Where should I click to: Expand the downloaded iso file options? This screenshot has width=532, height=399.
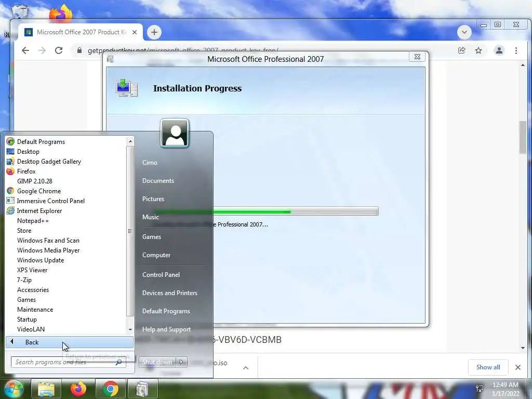[x=246, y=367]
